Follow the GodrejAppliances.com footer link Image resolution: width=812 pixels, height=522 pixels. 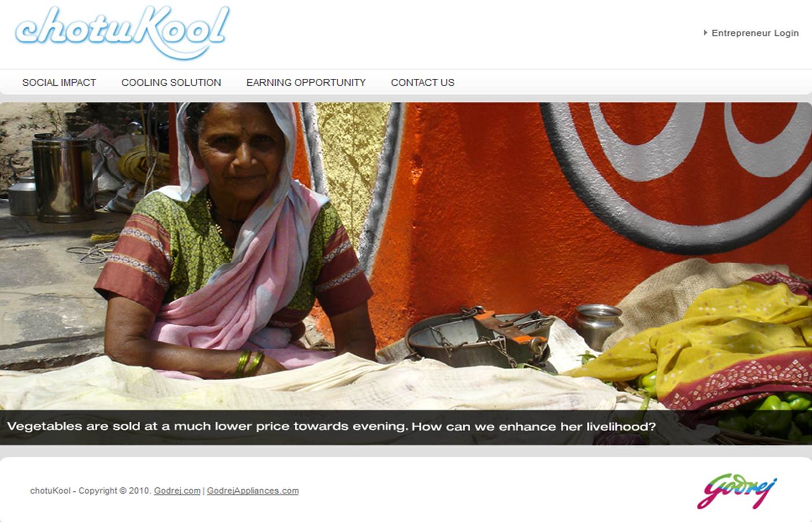click(x=253, y=491)
